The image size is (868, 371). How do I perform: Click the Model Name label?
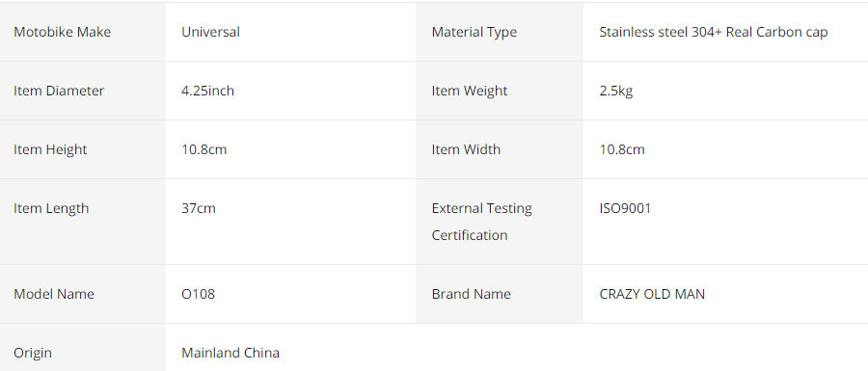tap(54, 294)
